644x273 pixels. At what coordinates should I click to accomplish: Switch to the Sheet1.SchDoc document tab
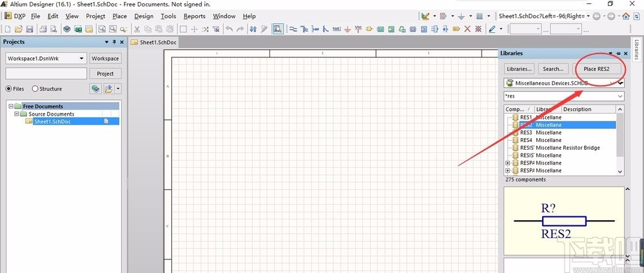pos(154,43)
